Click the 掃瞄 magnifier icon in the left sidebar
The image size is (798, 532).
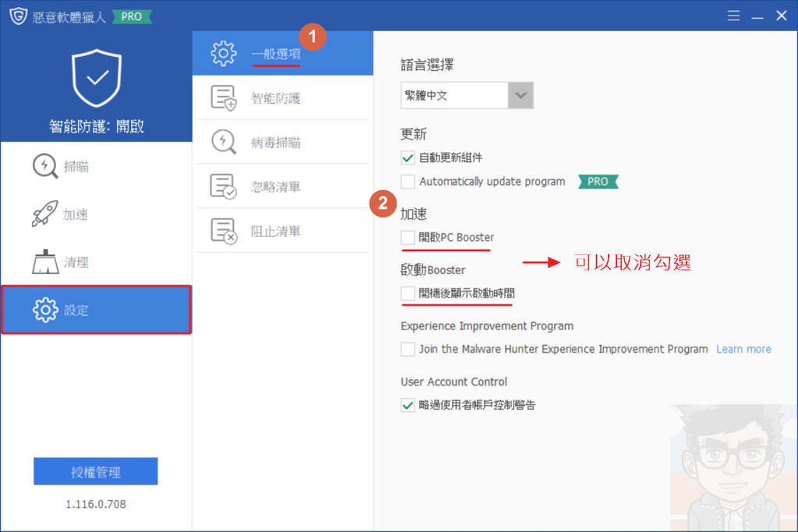click(45, 167)
